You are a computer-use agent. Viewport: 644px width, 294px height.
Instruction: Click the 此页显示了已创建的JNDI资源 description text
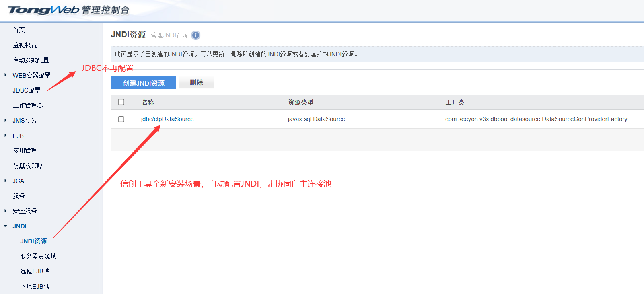pos(237,54)
